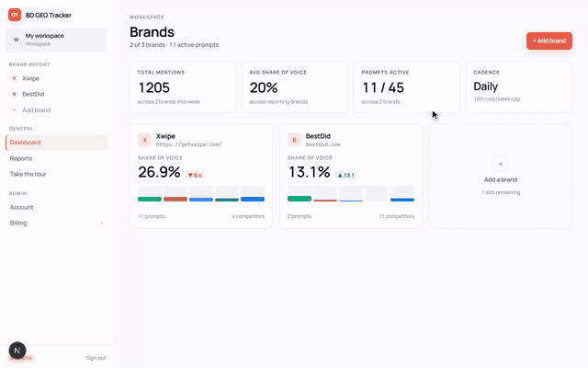Click the plus icon in Add a brand slot
The height and width of the screenshot is (368, 588).
click(500, 164)
